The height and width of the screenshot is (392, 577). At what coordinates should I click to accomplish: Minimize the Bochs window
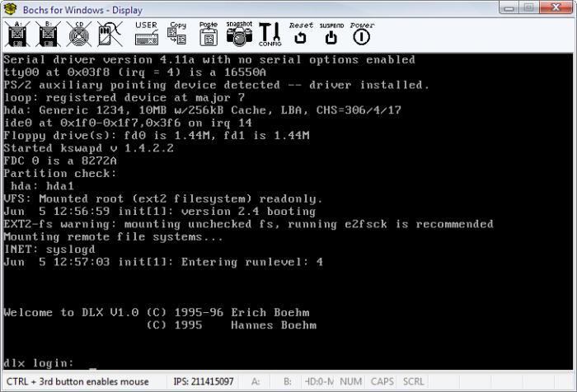[509, 7]
